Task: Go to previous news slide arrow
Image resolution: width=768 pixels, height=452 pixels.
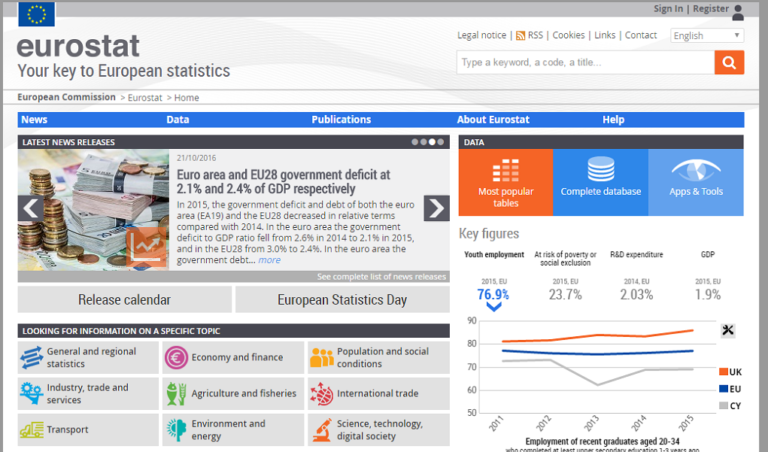Action: tap(31, 209)
